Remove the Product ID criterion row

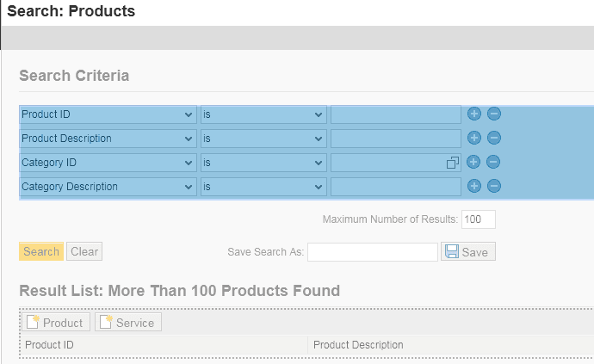pos(494,114)
